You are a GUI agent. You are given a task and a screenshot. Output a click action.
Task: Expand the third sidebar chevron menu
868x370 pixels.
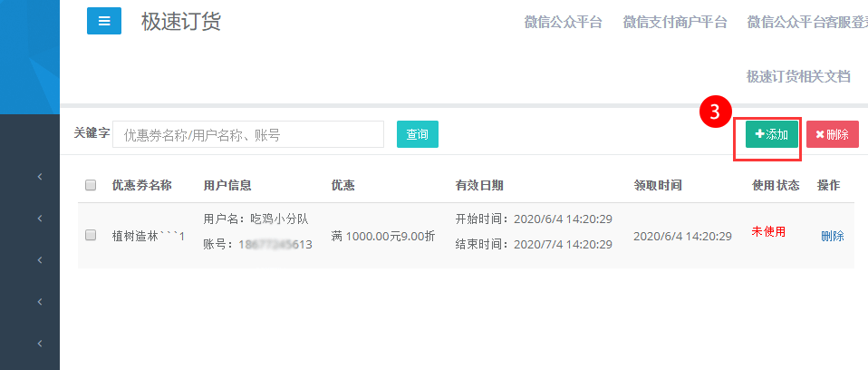[x=40, y=259]
